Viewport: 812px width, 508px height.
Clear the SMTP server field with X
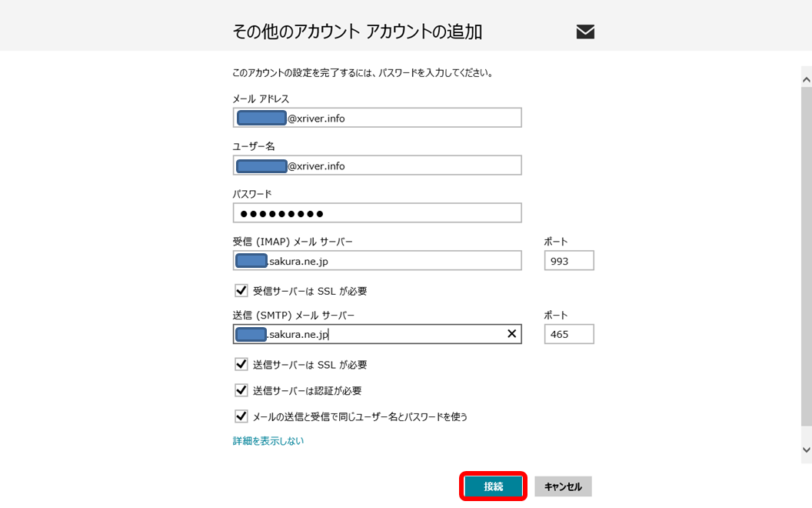(511, 333)
